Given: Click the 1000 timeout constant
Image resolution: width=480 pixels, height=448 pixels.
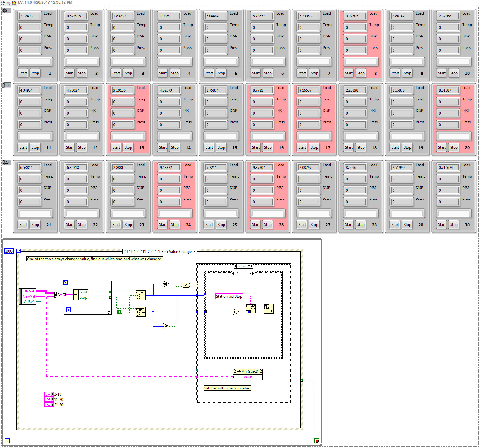Looking at the screenshot, I should (9, 251).
